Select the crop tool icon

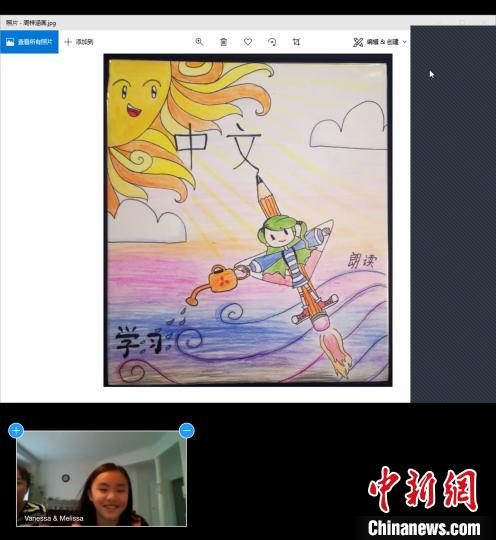click(x=296, y=42)
